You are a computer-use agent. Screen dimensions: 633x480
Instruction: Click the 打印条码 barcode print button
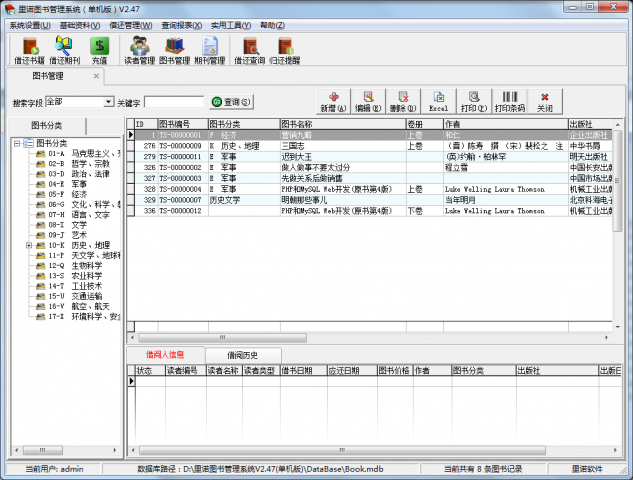(x=509, y=101)
